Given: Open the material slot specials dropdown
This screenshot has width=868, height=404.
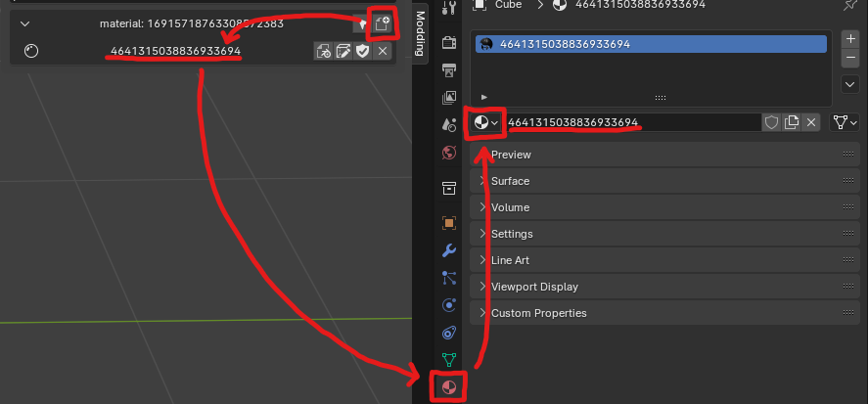Looking at the screenshot, I should 850,85.
